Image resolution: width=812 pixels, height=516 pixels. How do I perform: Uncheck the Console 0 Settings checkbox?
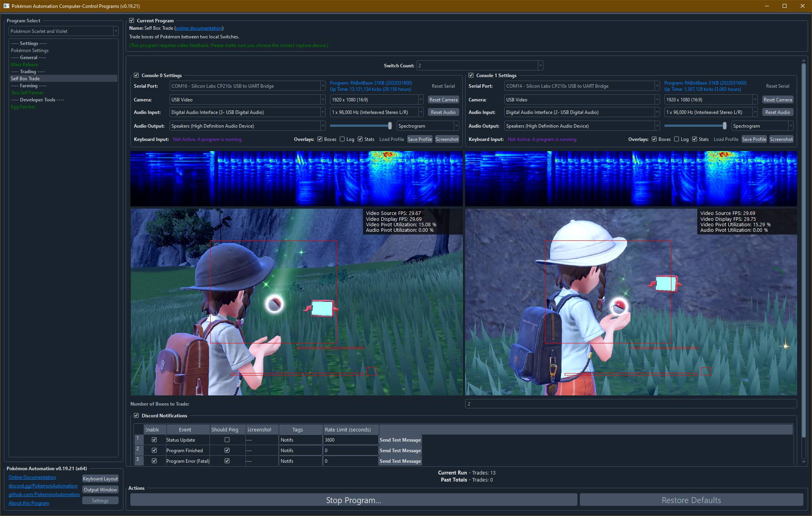point(136,75)
